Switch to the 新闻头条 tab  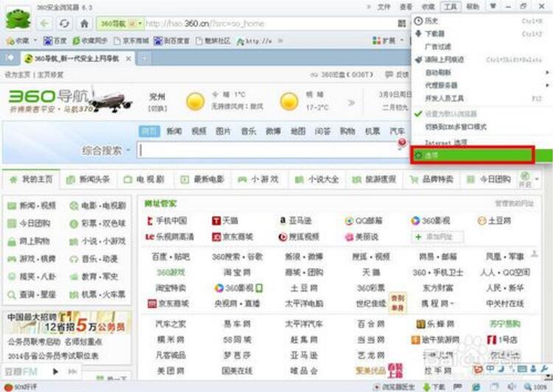click(88, 180)
